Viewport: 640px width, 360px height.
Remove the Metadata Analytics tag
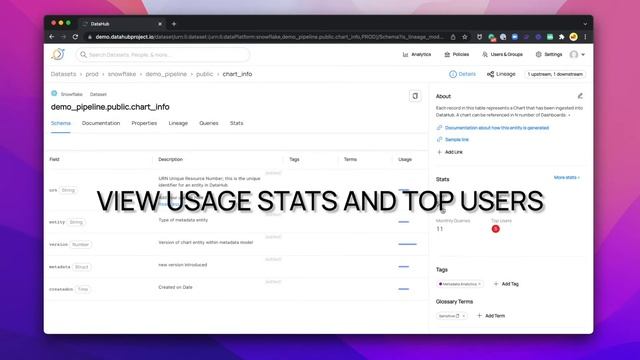point(480,284)
